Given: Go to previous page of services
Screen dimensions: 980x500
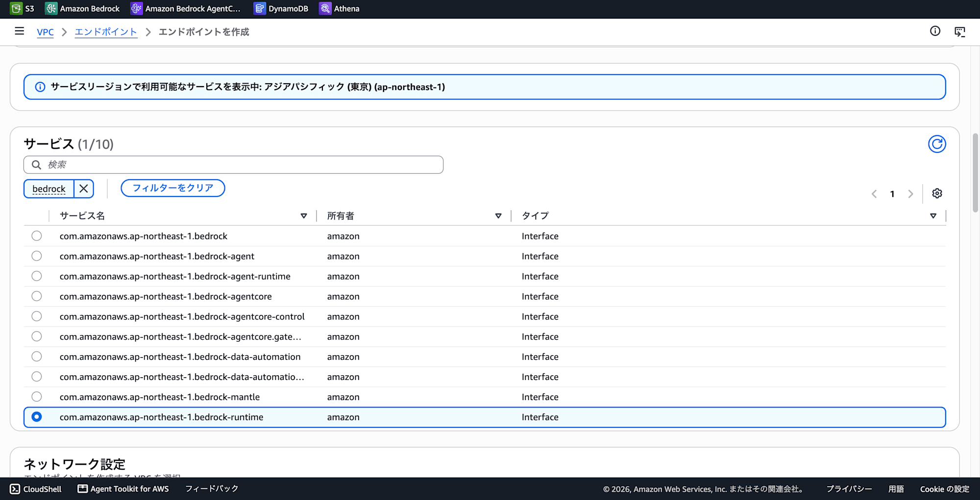Looking at the screenshot, I should point(874,194).
